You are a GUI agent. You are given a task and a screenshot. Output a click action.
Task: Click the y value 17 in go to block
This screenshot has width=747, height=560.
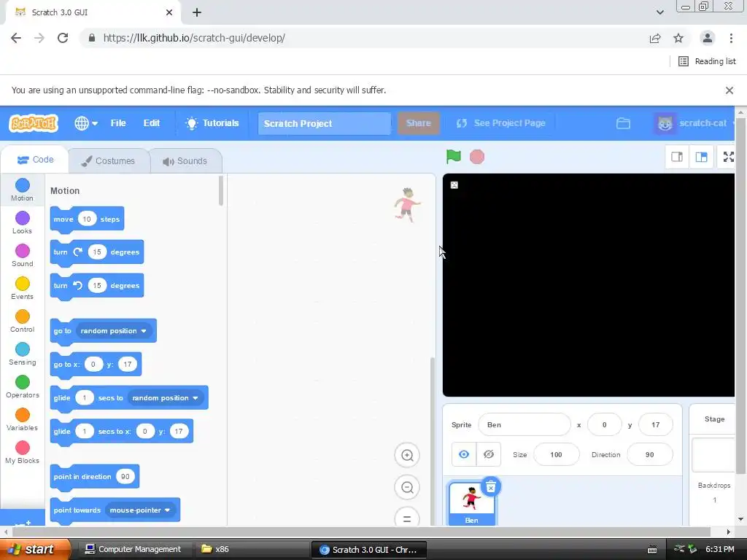click(127, 365)
